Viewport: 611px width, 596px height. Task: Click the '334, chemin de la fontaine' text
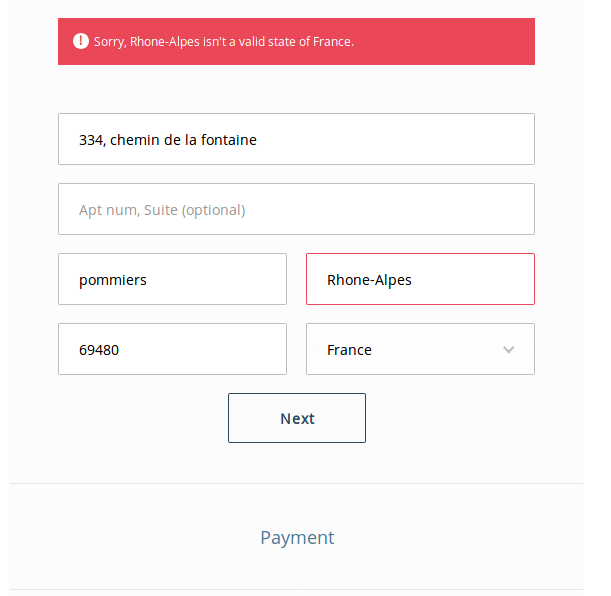pyautogui.click(x=168, y=140)
